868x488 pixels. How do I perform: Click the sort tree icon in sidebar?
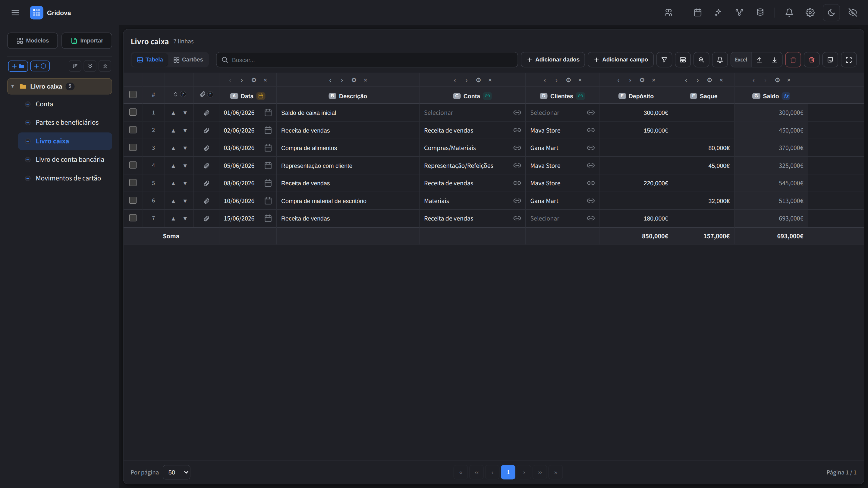click(75, 66)
